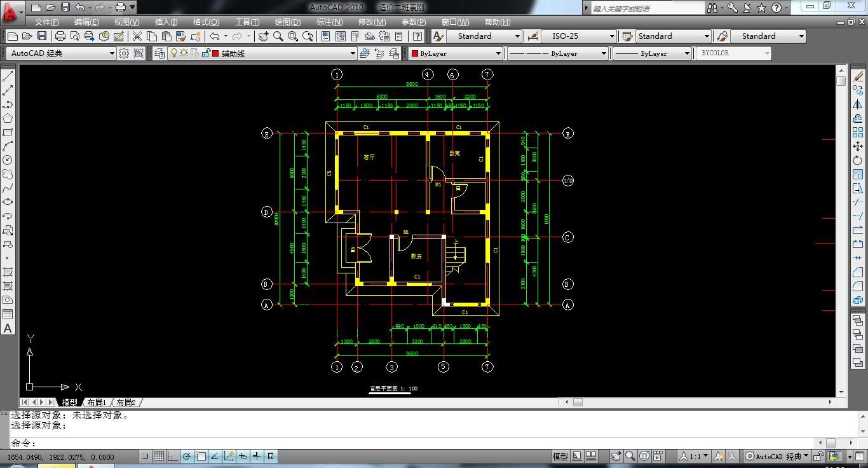Pick the Circle draw tool
This screenshot has width=868, height=468.
pos(8,160)
